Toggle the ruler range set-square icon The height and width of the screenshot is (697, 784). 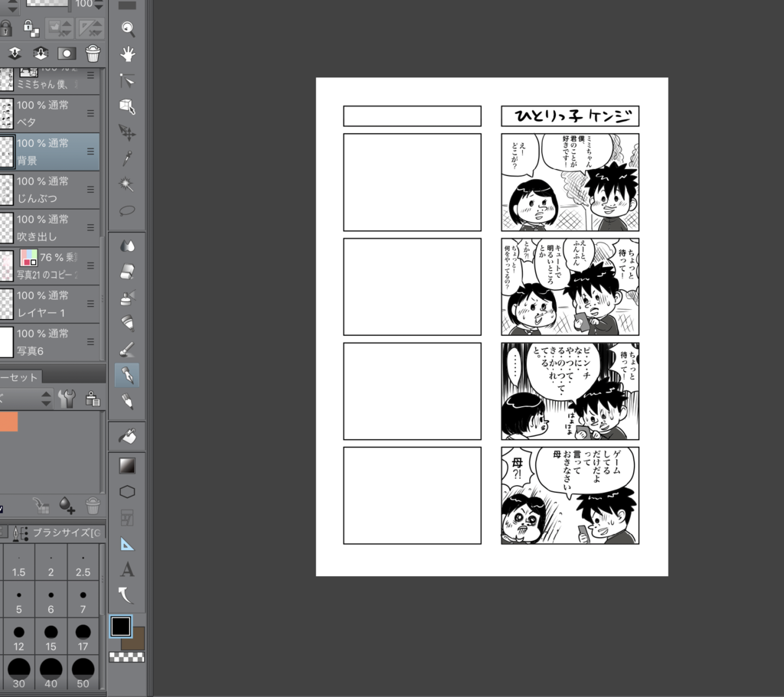pos(90,28)
